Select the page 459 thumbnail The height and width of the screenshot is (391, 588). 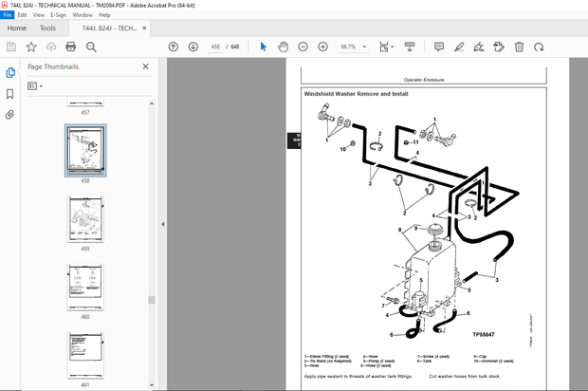click(85, 219)
